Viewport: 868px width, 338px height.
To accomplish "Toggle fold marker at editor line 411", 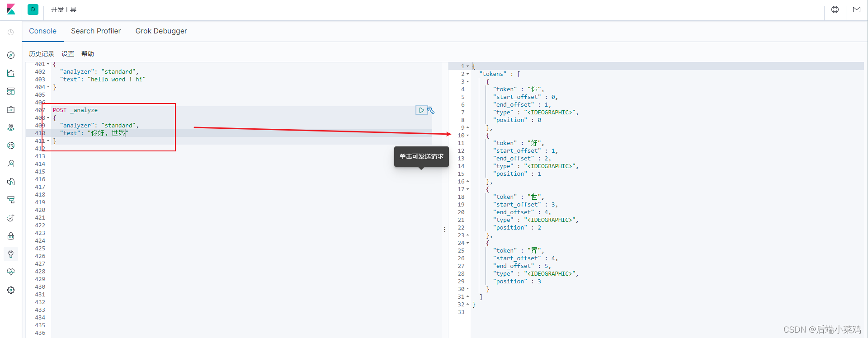I will [48, 141].
